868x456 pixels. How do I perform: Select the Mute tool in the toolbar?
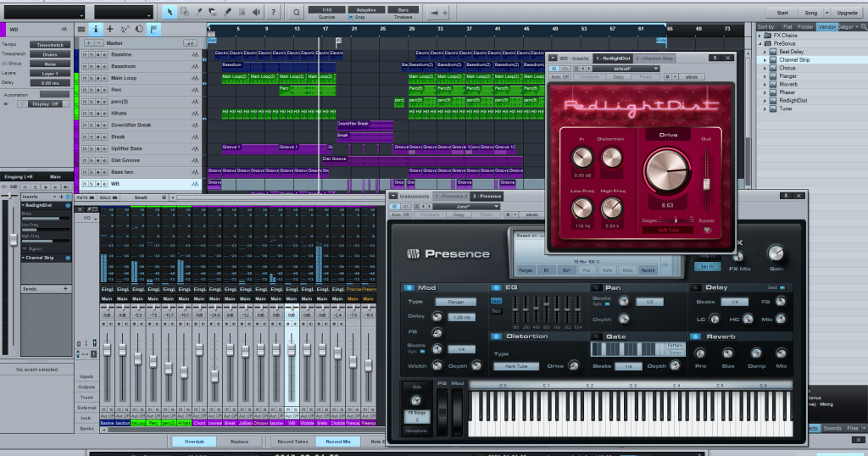[242, 12]
